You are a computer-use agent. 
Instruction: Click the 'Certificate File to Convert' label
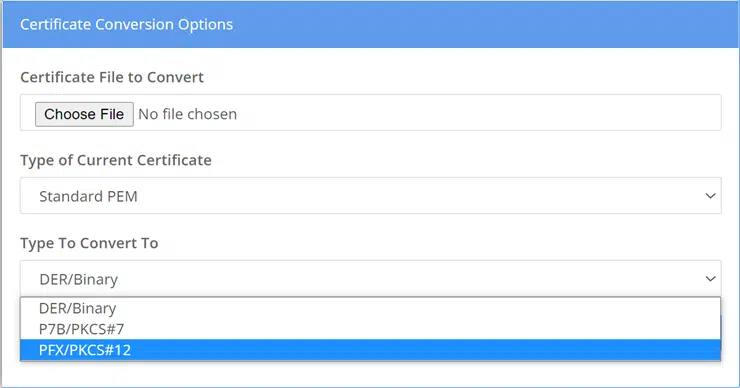(x=112, y=77)
